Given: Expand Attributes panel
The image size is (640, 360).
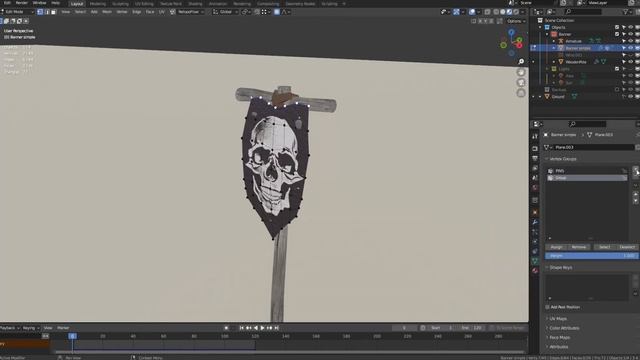Looking at the screenshot, I should tap(559, 347).
